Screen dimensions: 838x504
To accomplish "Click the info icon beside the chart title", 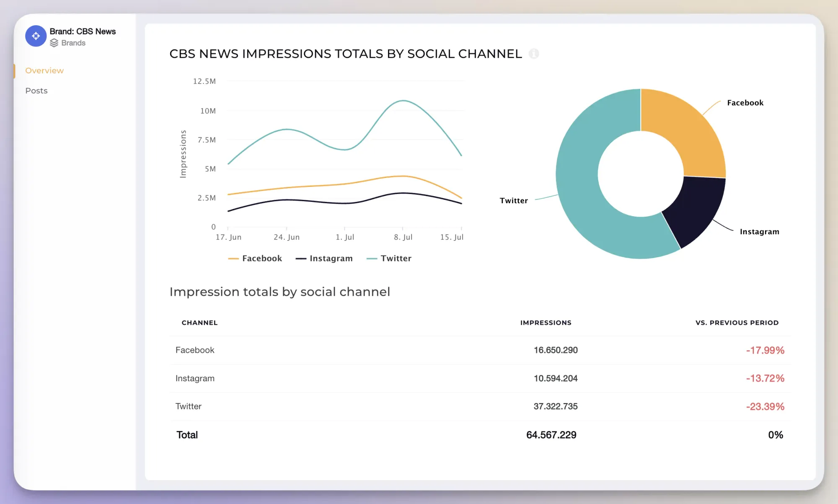I will coord(534,54).
